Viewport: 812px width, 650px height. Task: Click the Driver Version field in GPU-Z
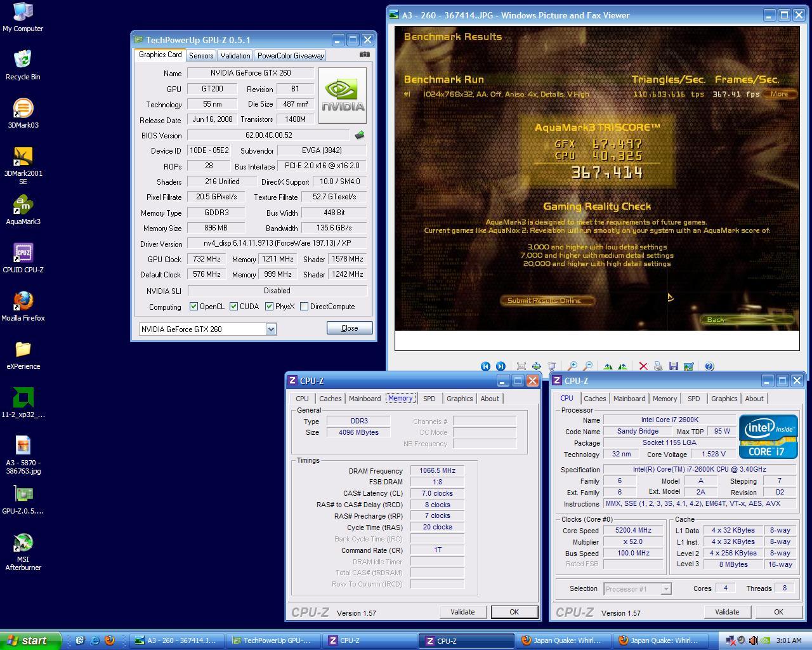277,244
